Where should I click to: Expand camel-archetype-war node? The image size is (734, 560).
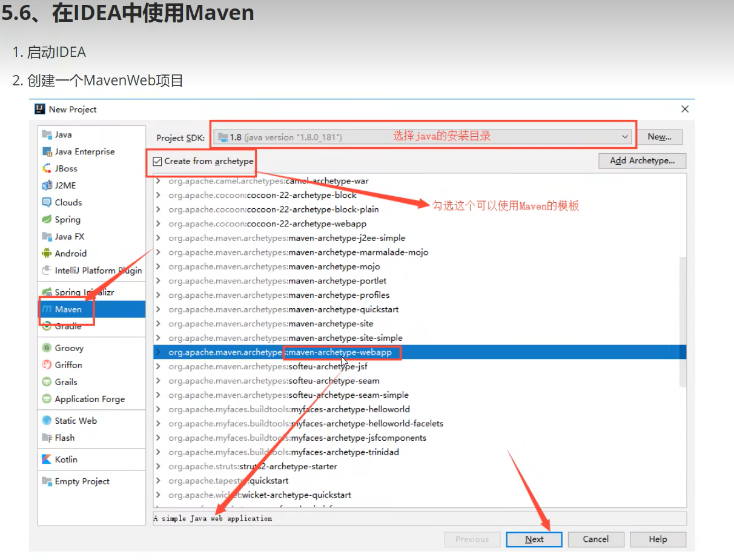coord(159,181)
